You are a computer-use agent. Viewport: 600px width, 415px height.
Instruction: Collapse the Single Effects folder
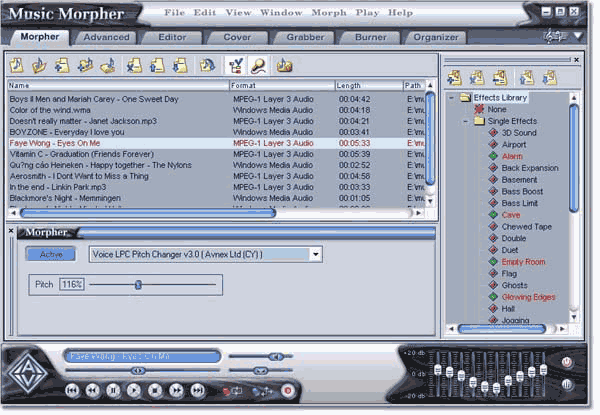(x=465, y=121)
